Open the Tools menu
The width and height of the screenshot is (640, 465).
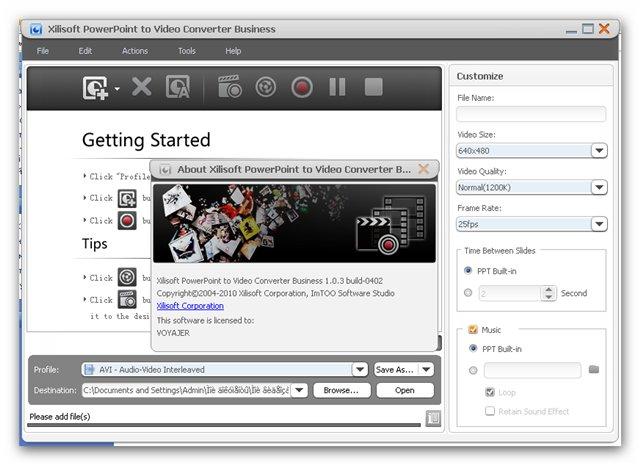[x=187, y=51]
